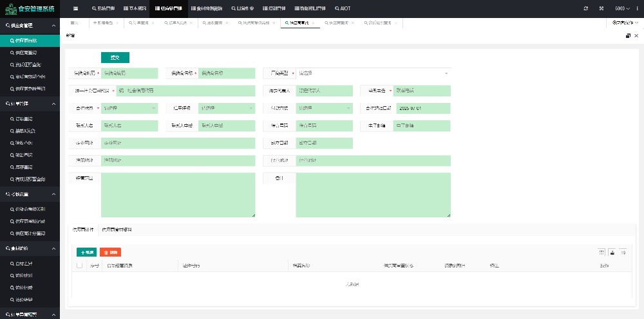Open table column settings grid icon
This screenshot has height=319, width=644.
point(601,252)
